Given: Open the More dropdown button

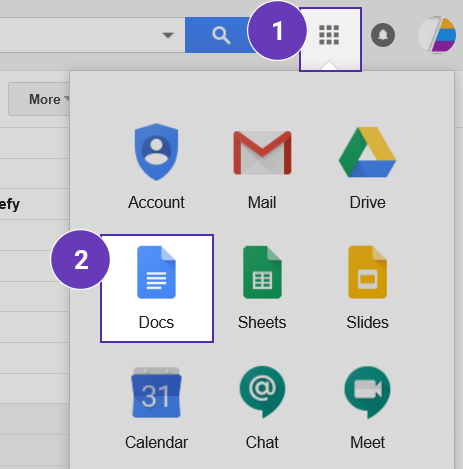Looking at the screenshot, I should click(39, 99).
